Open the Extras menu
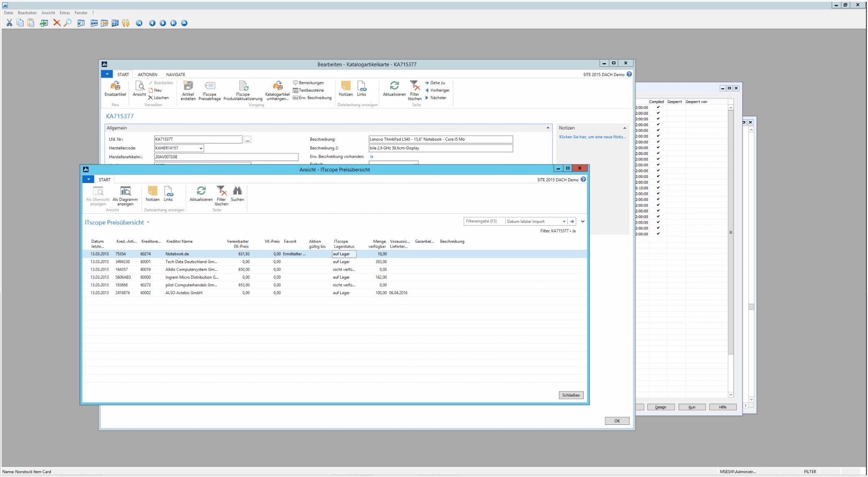 click(x=65, y=13)
